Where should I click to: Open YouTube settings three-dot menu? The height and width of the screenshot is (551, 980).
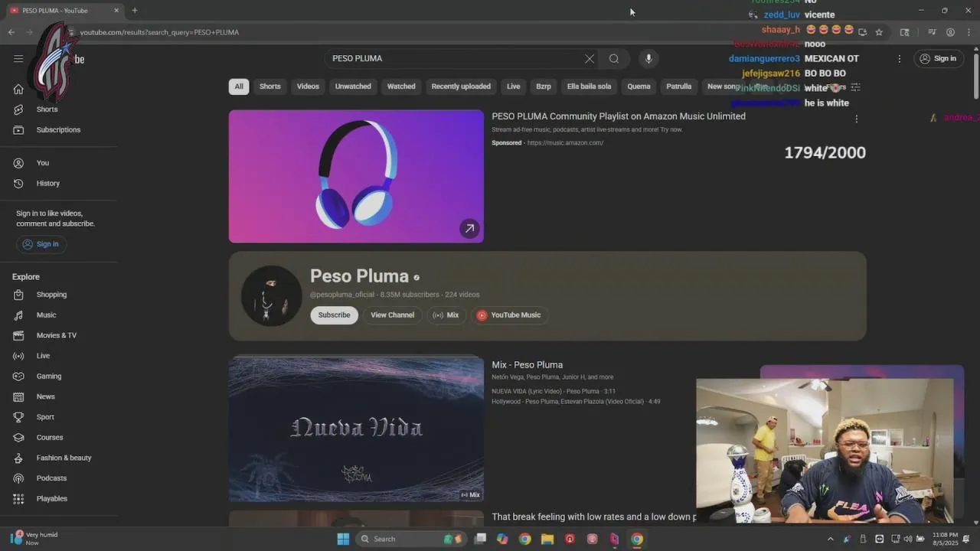point(900,59)
